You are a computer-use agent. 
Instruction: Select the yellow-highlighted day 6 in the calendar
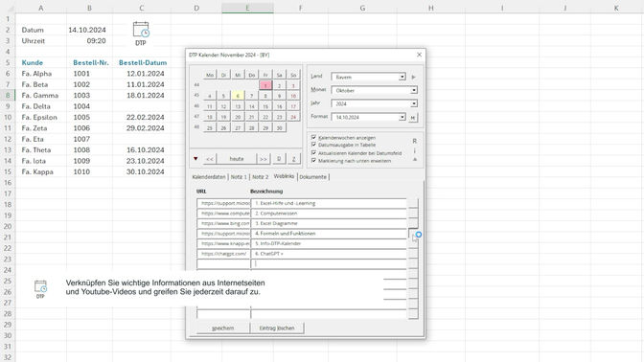[238, 96]
